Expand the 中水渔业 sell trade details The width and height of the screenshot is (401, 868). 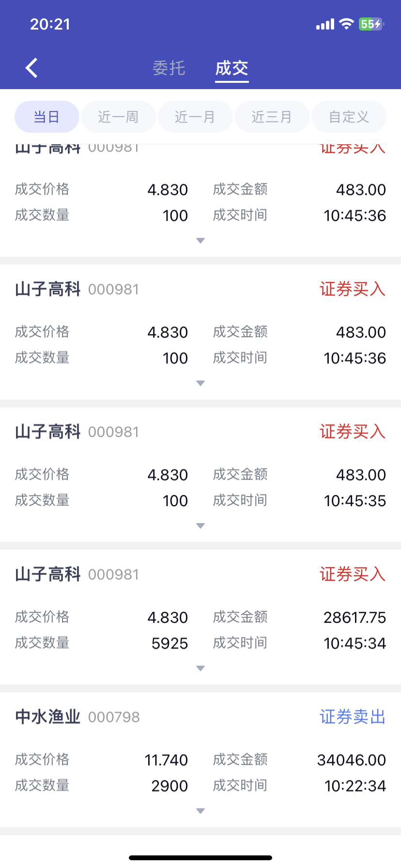pyautogui.click(x=200, y=811)
